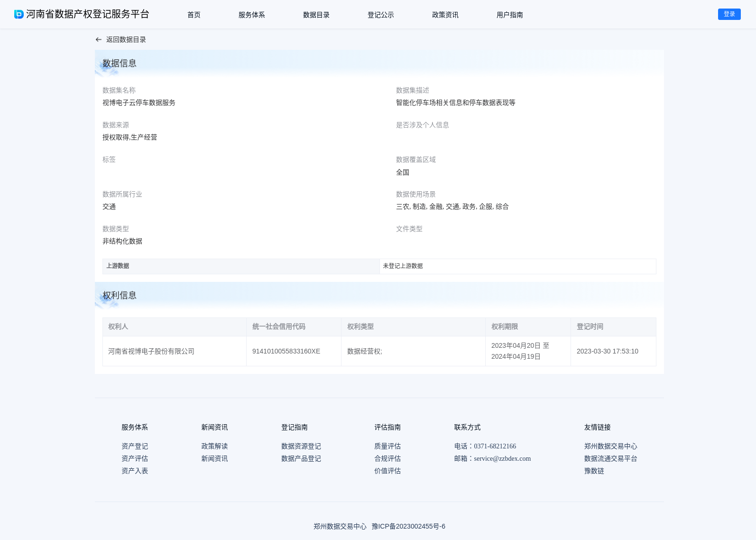Click the blue 登录 button

pos(729,14)
